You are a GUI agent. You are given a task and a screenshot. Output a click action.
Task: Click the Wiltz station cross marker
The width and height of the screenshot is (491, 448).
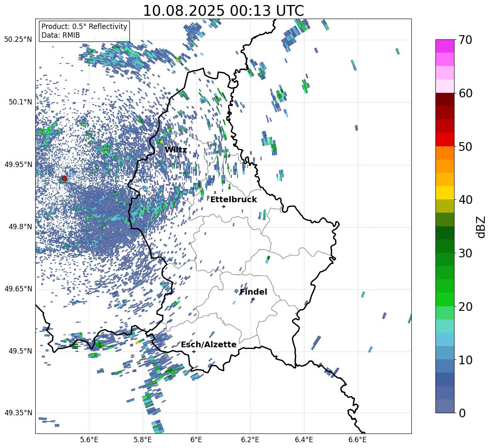coord(178,156)
